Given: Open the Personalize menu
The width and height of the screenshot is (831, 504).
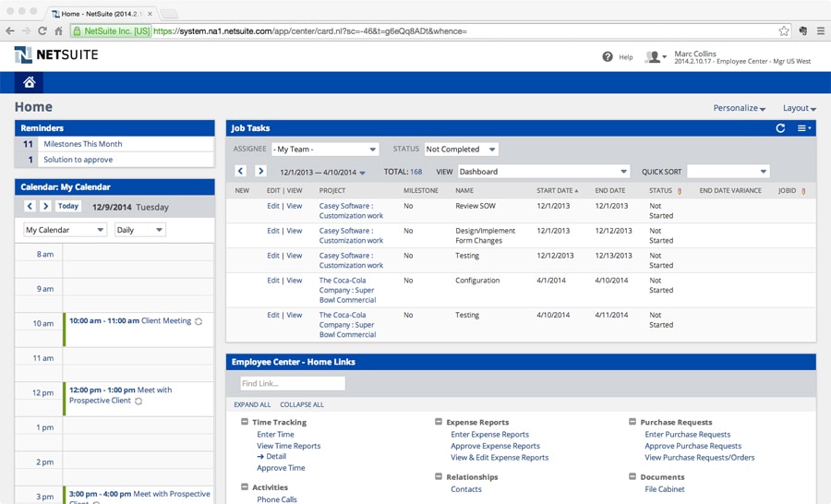Looking at the screenshot, I should (739, 108).
